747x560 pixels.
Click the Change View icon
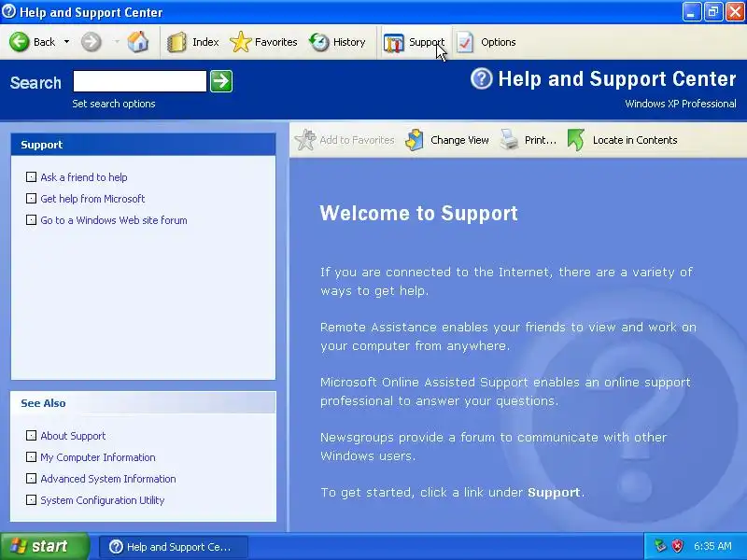tap(415, 140)
